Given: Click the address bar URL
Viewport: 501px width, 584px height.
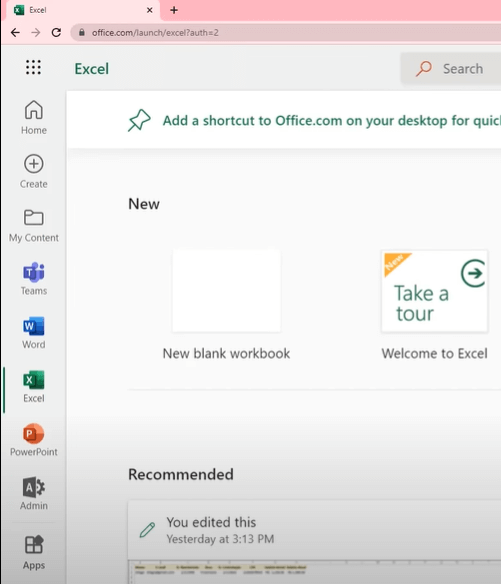Looking at the screenshot, I should pyautogui.click(x=155, y=33).
